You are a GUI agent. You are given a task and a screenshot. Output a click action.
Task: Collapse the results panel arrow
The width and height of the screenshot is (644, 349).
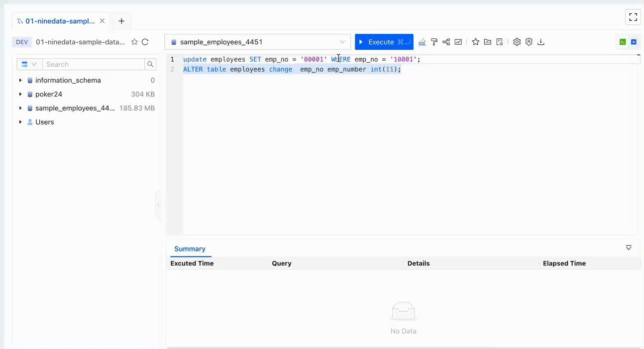[629, 248]
